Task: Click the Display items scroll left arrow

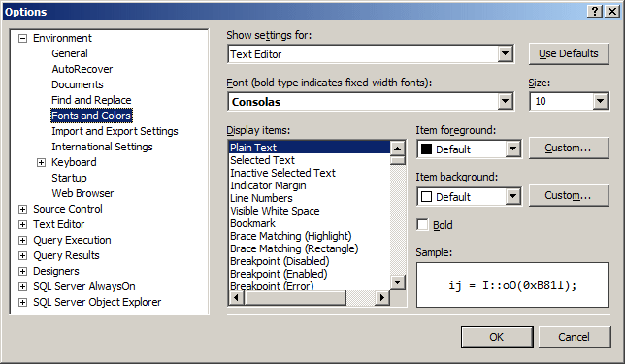Action: pyautogui.click(x=237, y=297)
